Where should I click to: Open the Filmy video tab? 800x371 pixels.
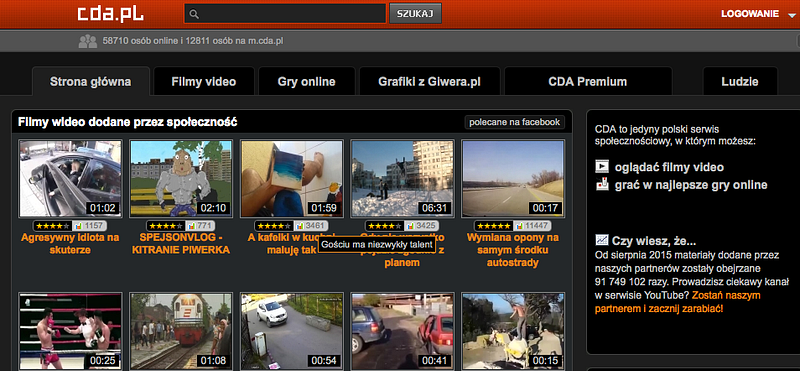click(204, 82)
